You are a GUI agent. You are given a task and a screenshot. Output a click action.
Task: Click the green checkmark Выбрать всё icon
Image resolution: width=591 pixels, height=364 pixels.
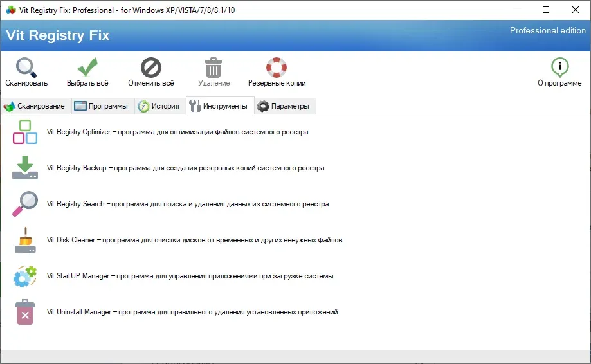[87, 67]
